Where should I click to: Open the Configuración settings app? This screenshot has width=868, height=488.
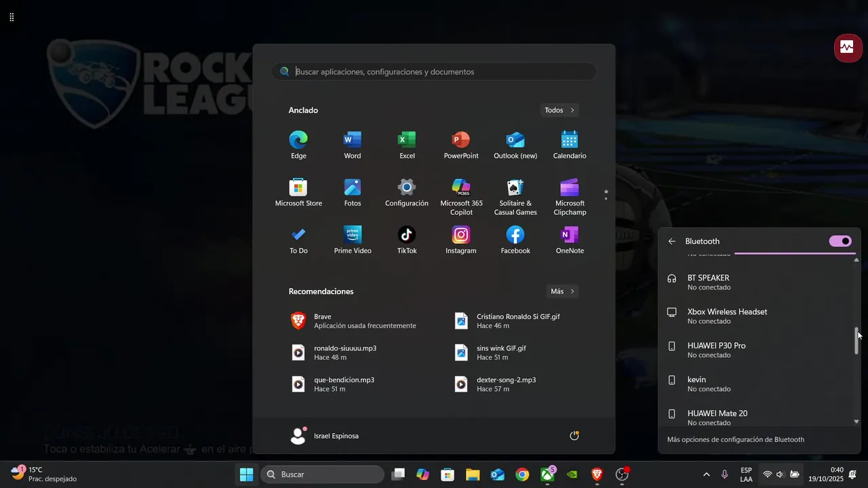click(407, 192)
